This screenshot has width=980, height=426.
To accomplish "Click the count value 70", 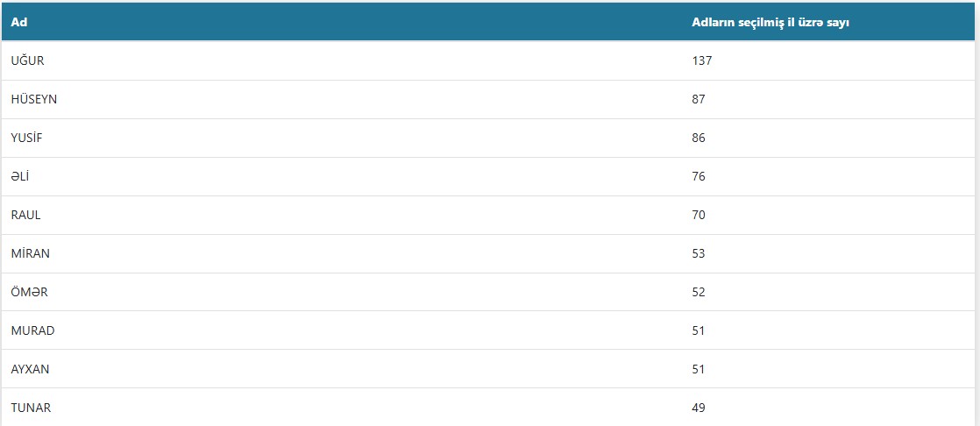I will 699,215.
